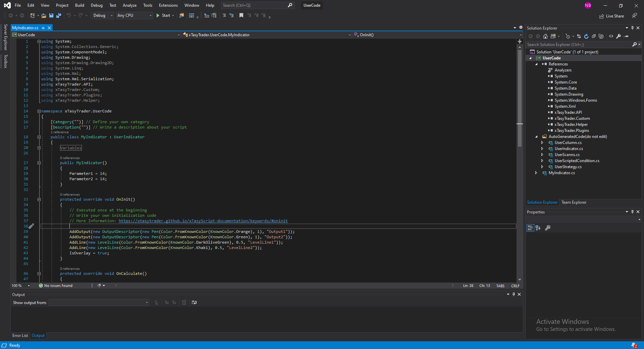Image resolution: width=644 pixels, height=349 pixels.
Task: Click the Live Share button
Action: click(x=611, y=16)
